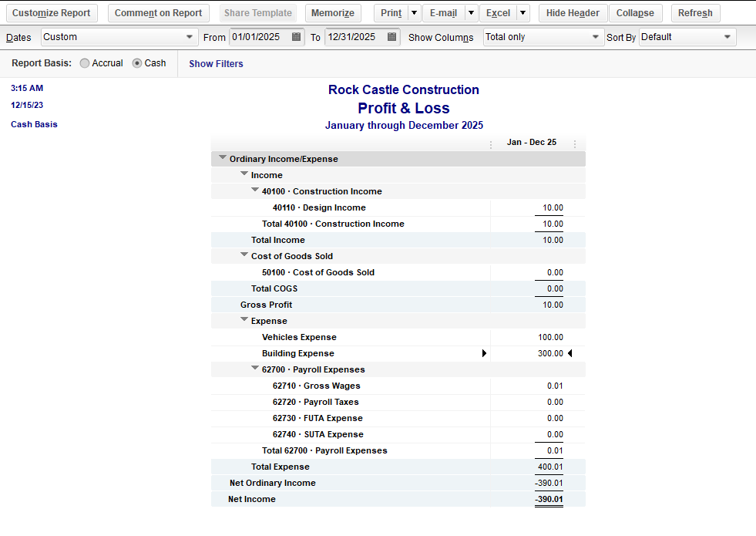The image size is (756, 536).
Task: Select the 62740 SUTA Expense row
Action: tap(398, 434)
